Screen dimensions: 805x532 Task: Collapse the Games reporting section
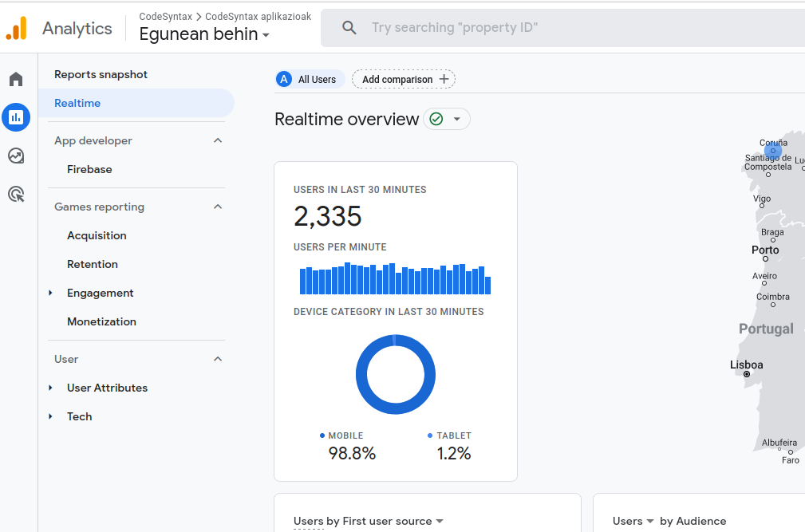click(218, 207)
